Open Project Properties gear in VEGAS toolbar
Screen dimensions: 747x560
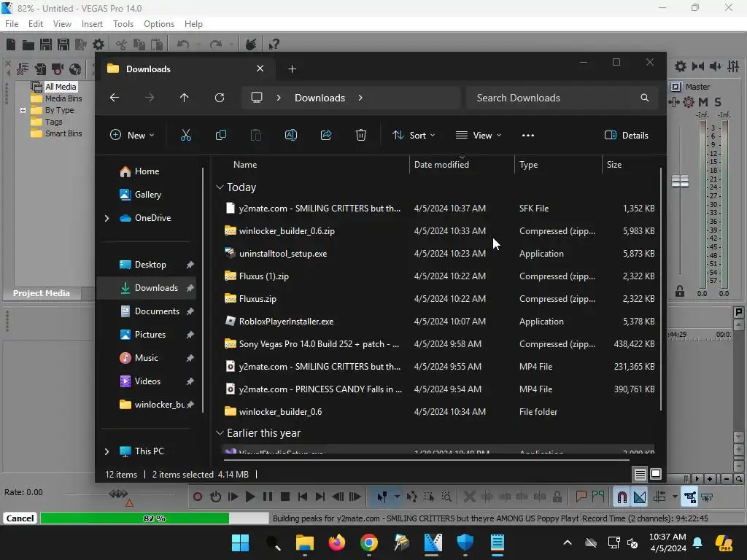tap(98, 44)
